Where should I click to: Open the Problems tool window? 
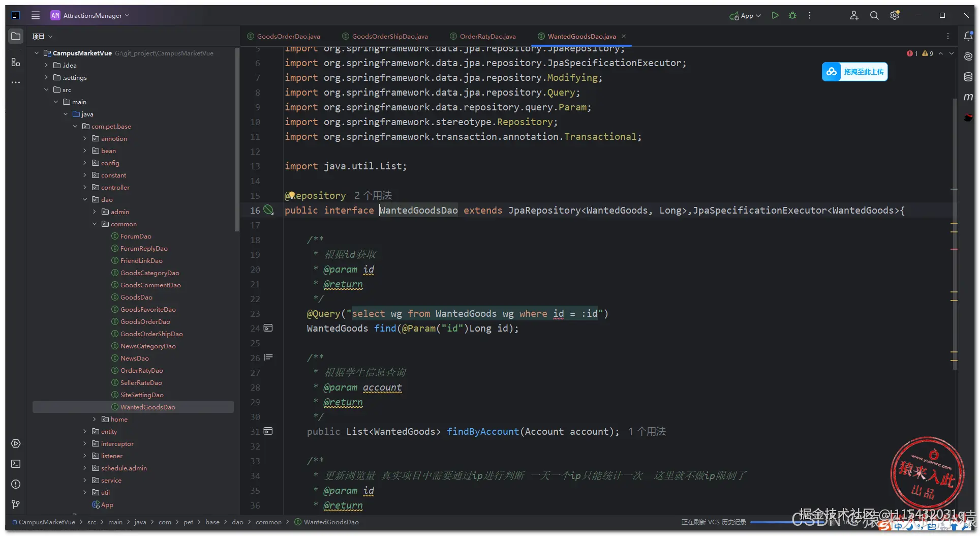[16, 484]
